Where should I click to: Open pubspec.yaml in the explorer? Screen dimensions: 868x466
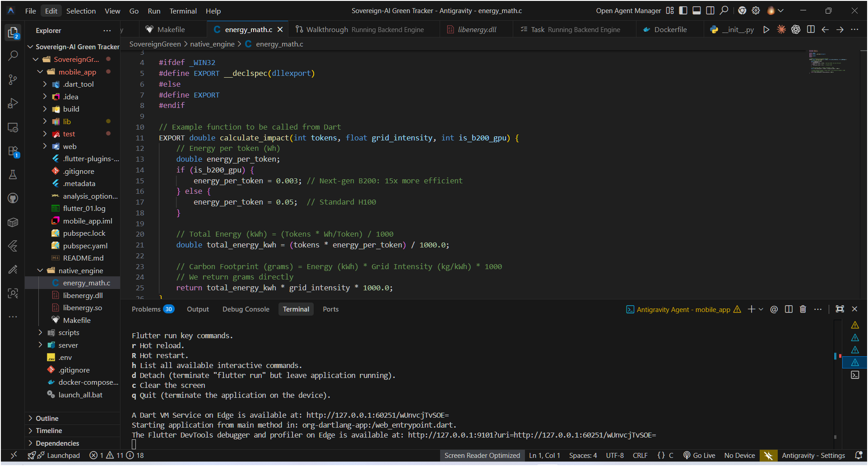[72, 246]
